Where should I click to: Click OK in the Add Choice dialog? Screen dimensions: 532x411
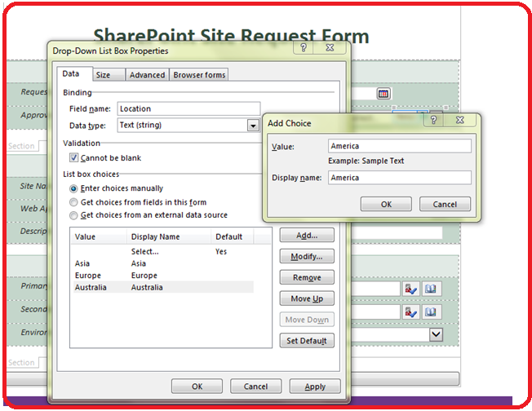tap(386, 204)
